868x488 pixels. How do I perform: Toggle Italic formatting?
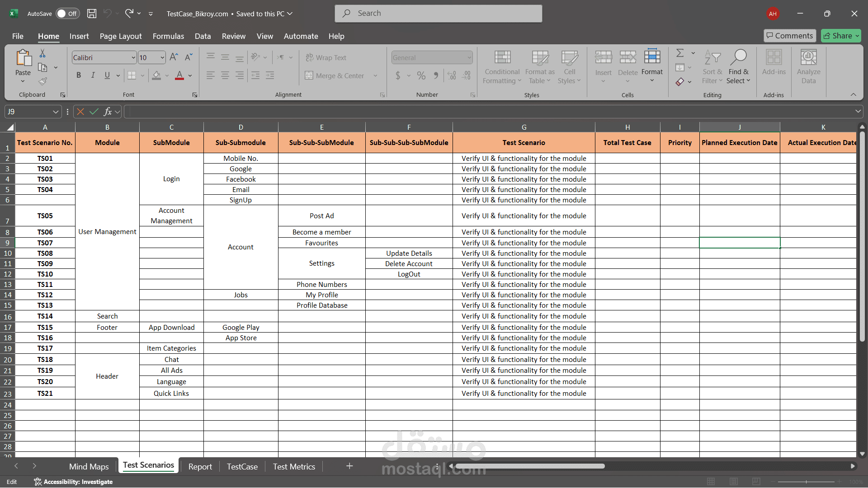click(x=93, y=75)
